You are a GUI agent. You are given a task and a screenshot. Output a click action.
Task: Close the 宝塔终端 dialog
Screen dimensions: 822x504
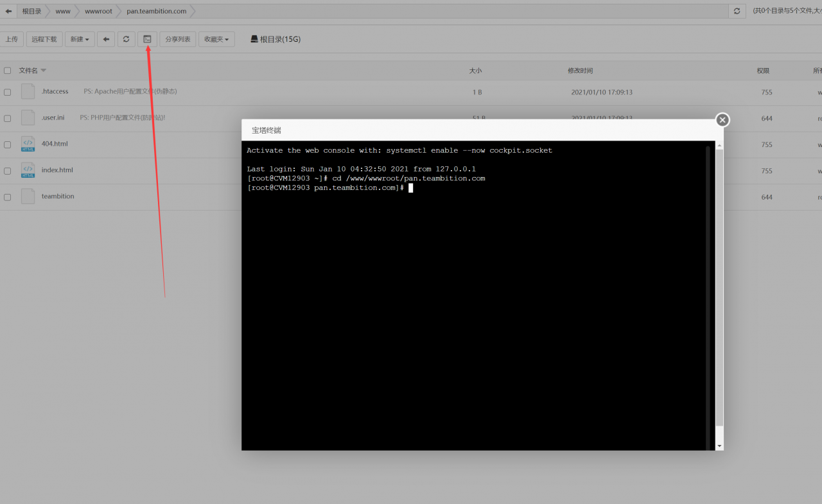tap(722, 120)
